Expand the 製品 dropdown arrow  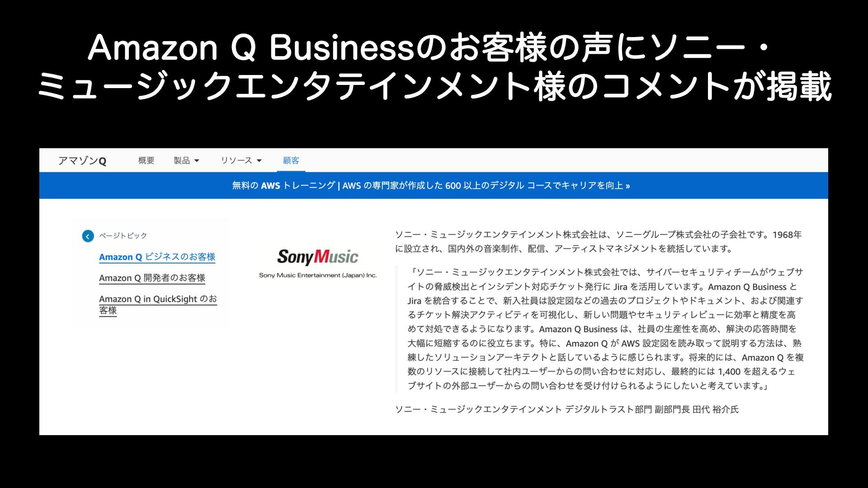click(x=197, y=161)
